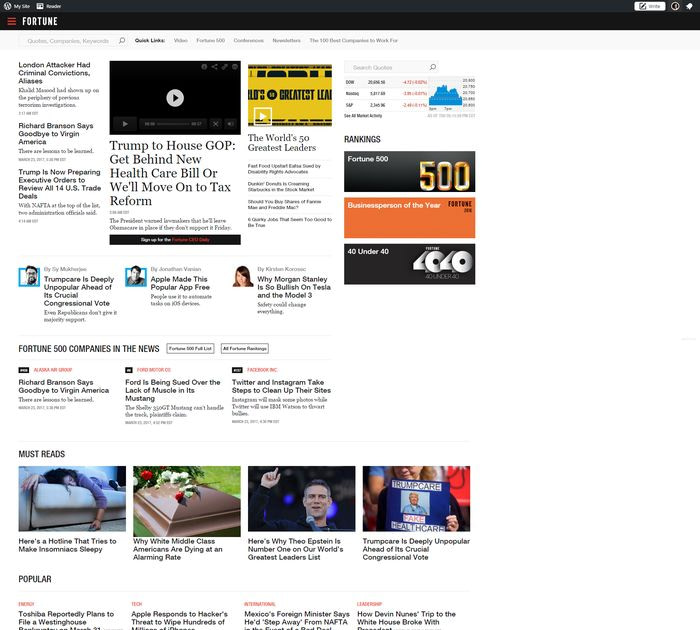This screenshot has width=700, height=630.
Task: Open the Conferences quick link
Action: pos(248,41)
